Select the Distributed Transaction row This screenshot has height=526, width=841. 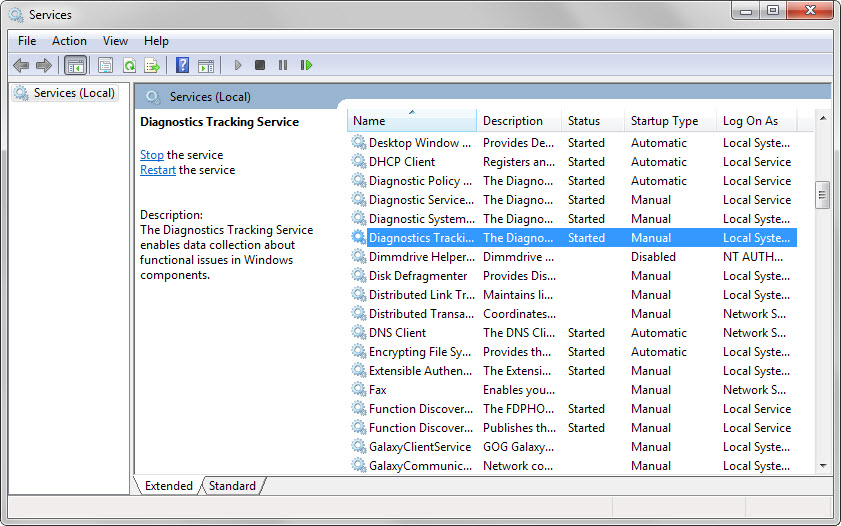pos(573,314)
